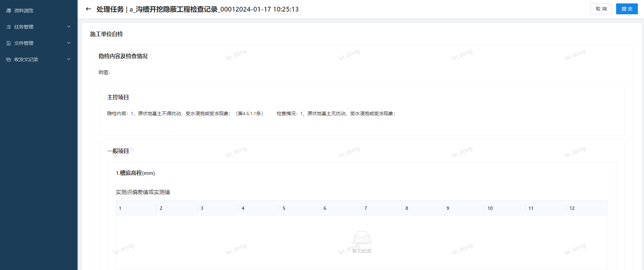Screen dimensions: 644x270
Task: Click the 取消 button
Action: [601, 9]
